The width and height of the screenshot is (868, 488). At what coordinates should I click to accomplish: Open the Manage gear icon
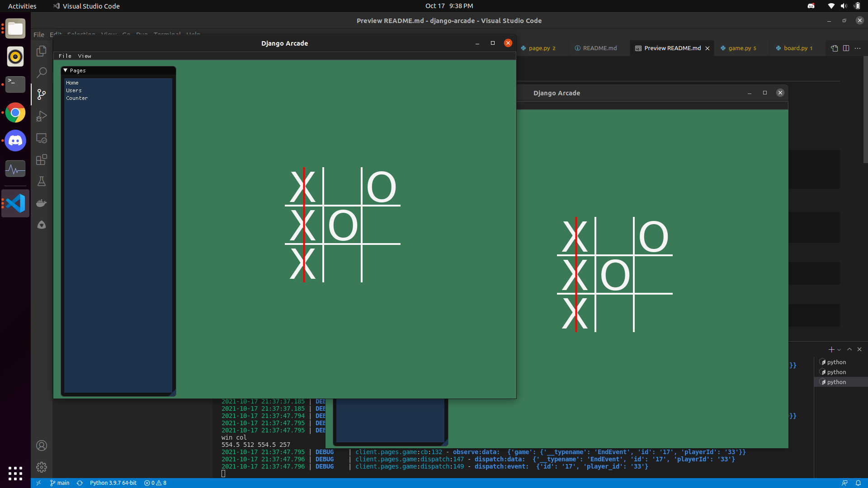42,467
